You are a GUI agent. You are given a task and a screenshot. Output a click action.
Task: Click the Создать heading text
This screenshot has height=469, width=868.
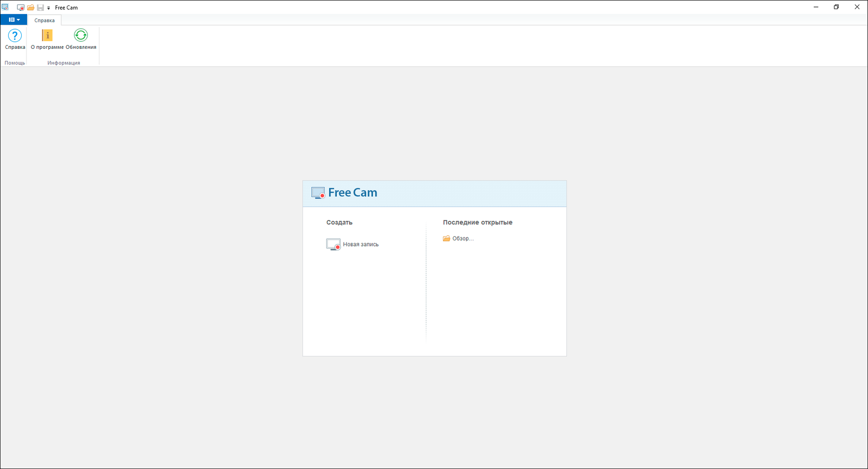coord(339,222)
